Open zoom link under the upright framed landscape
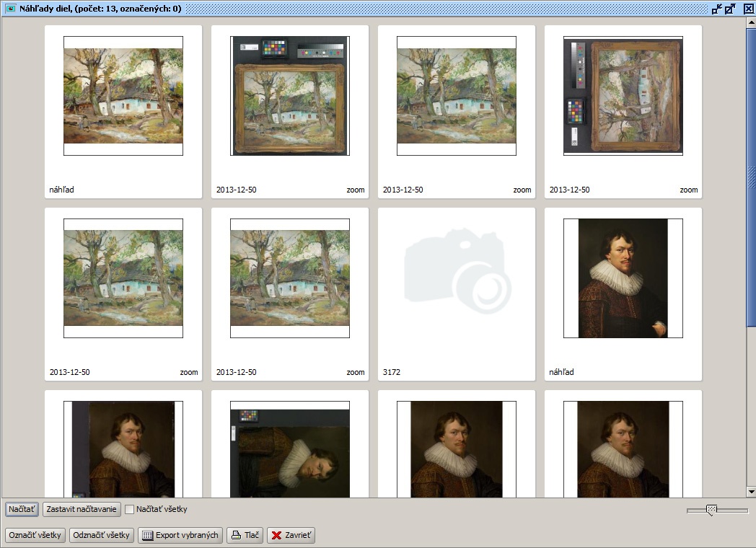This screenshot has height=548, width=756. coord(356,190)
